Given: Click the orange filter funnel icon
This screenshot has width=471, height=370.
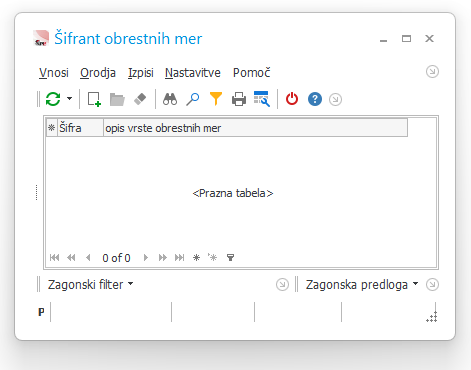Looking at the screenshot, I should coord(216,99).
